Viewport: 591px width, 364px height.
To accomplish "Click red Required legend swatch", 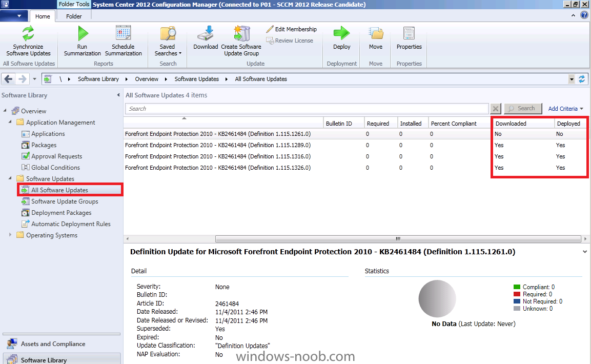I will click(x=517, y=294).
